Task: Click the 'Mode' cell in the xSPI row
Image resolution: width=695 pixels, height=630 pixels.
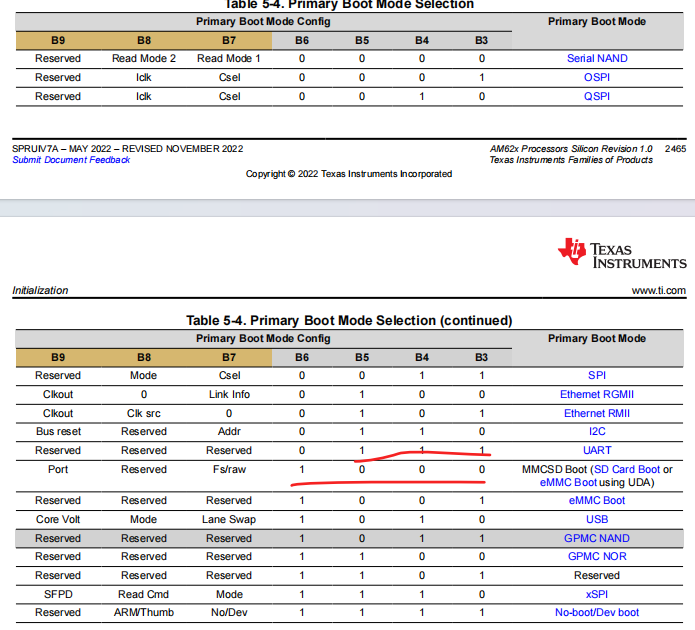Action: (229, 595)
